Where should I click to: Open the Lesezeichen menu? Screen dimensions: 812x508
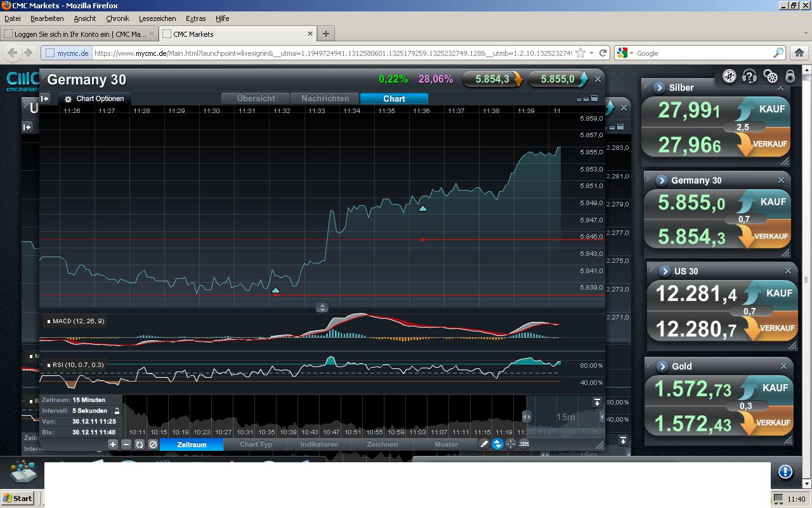tap(157, 18)
